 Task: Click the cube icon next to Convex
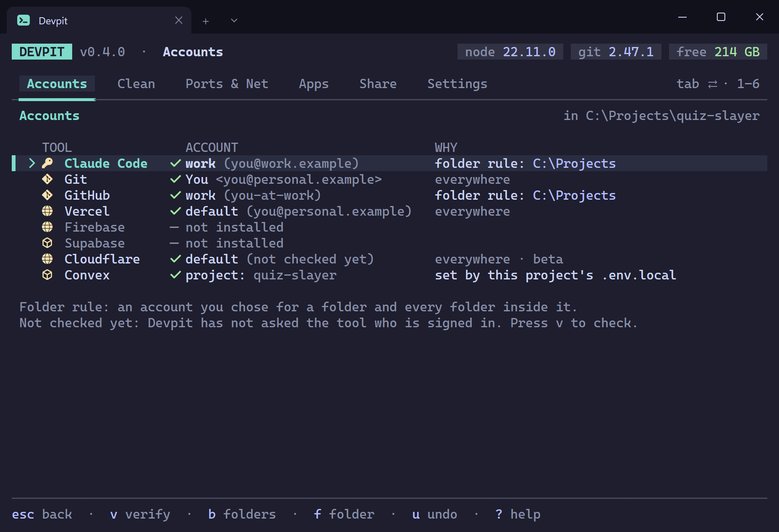click(x=47, y=275)
